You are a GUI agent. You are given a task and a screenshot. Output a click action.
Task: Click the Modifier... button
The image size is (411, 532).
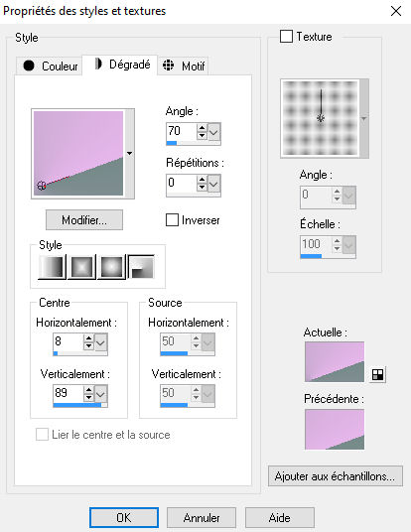click(x=84, y=220)
